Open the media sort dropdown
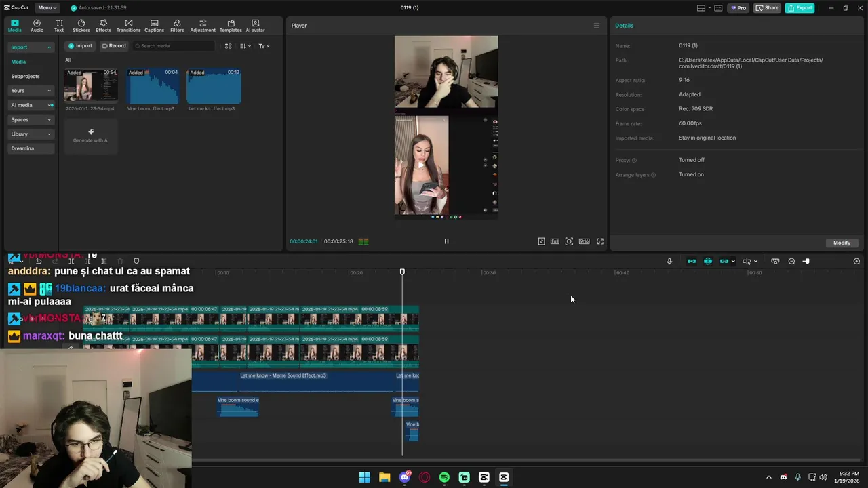The width and height of the screenshot is (868, 488). click(x=245, y=46)
